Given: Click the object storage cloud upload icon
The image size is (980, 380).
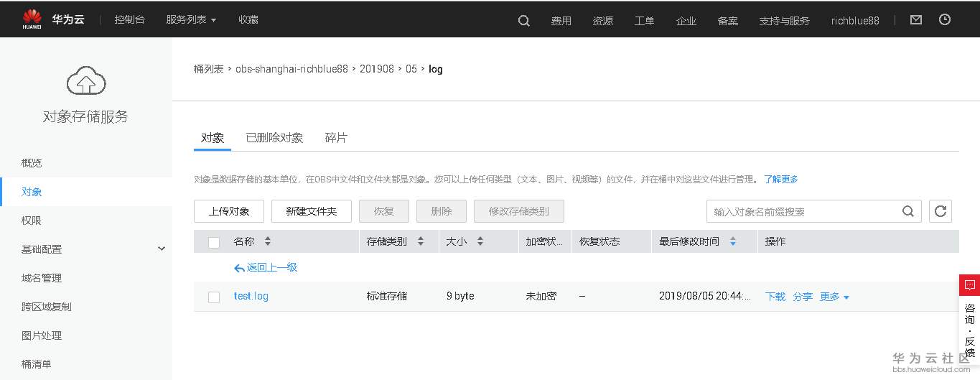Looking at the screenshot, I should click(86, 80).
